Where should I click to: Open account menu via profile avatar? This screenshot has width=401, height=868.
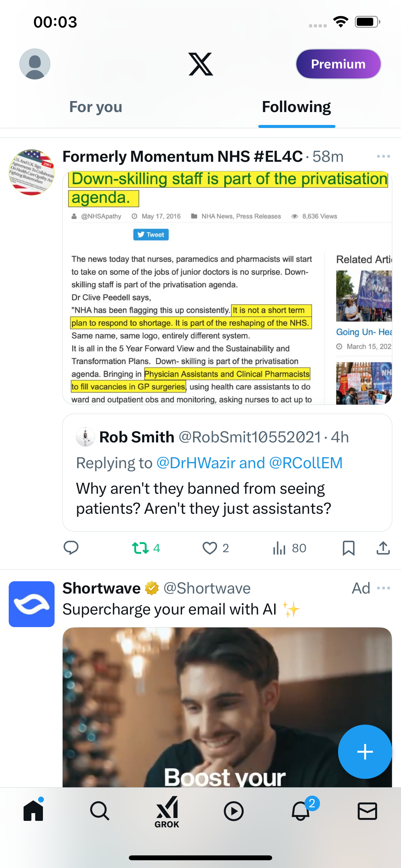click(35, 64)
